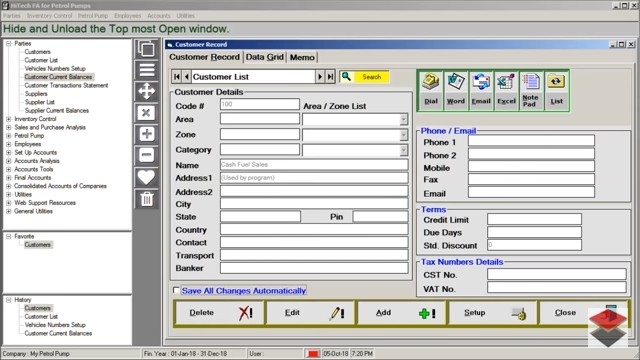Collapse the Favorite tree node
This screenshot has width=640, height=360.
pyautogui.click(x=9, y=236)
